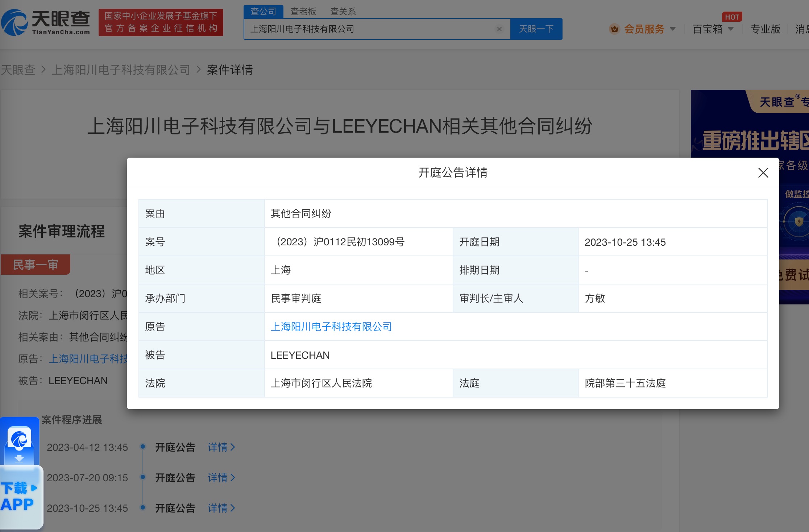
Task: Click the plaintiff link in background case info
Action: click(88, 359)
